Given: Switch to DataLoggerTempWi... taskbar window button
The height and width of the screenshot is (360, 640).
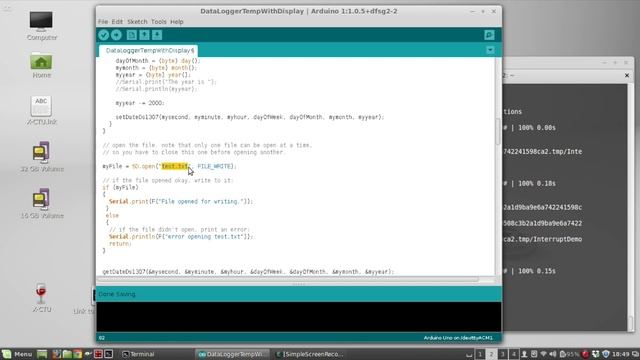Looking at the screenshot, I should pyautogui.click(x=232, y=354).
